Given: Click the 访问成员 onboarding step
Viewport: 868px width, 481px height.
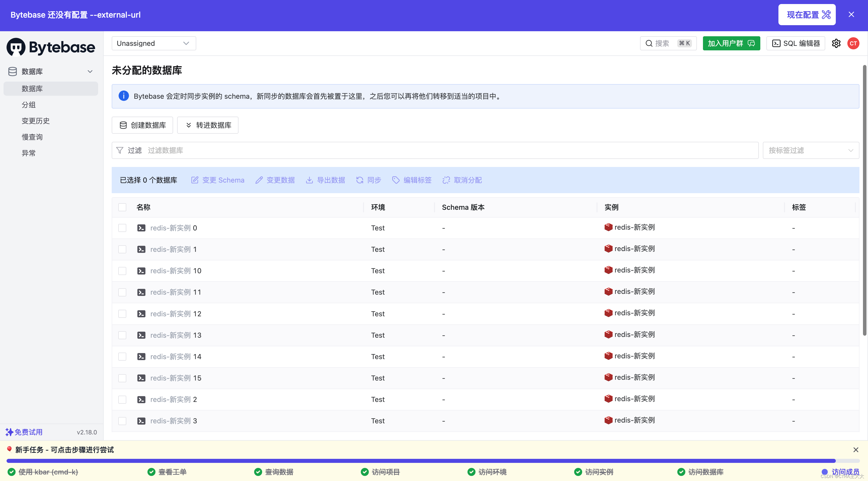Looking at the screenshot, I should pos(840,471).
